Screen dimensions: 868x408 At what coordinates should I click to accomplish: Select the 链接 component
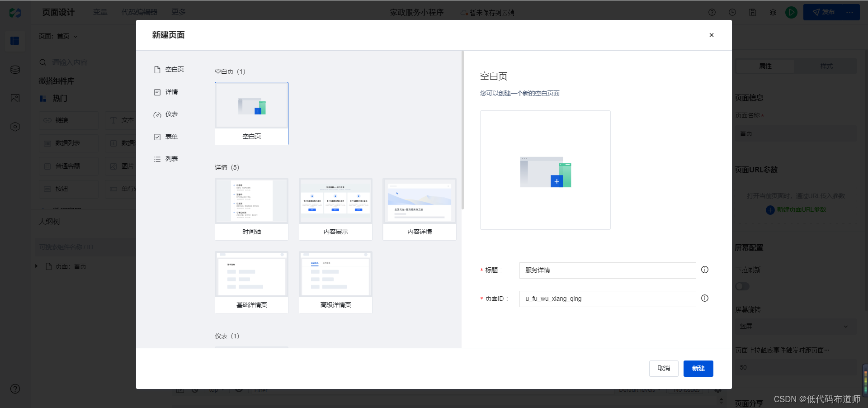68,120
